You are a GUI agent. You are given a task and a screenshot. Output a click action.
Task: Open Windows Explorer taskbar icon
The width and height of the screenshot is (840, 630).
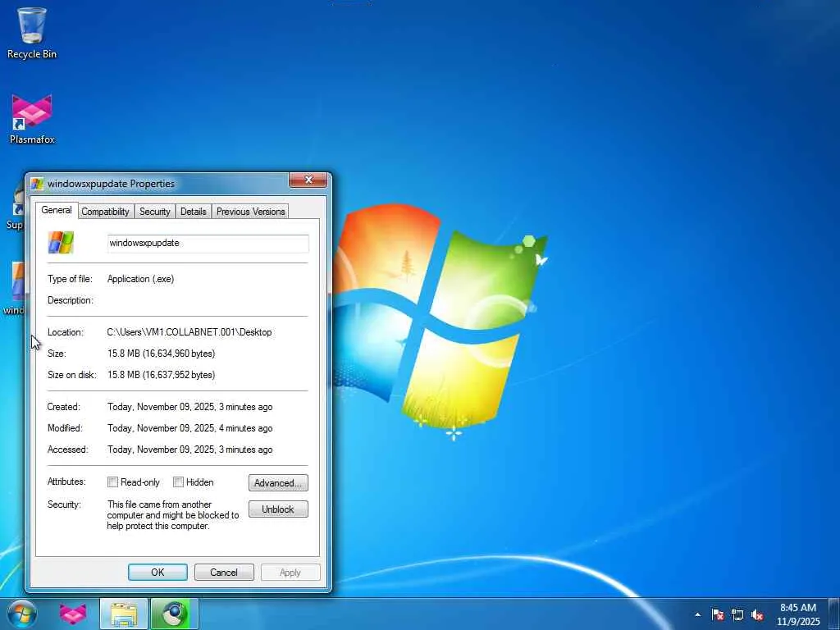click(124, 614)
